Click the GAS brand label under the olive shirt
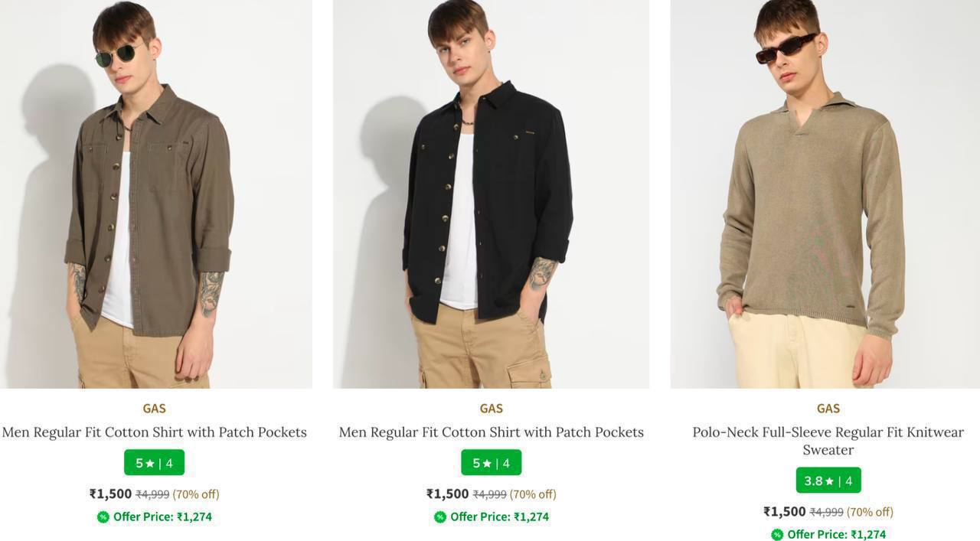Image resolution: width=980 pixels, height=541 pixels. click(154, 409)
